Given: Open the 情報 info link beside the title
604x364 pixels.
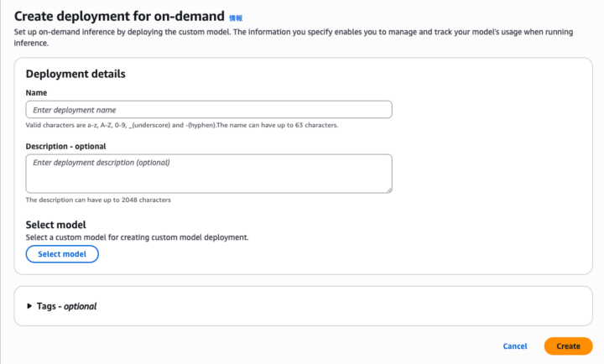Looking at the screenshot, I should coord(235,17).
